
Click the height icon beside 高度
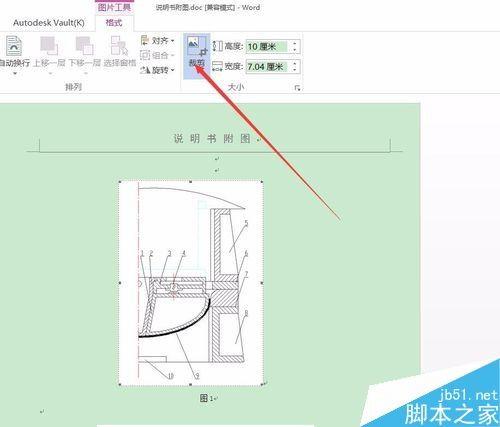[217, 46]
